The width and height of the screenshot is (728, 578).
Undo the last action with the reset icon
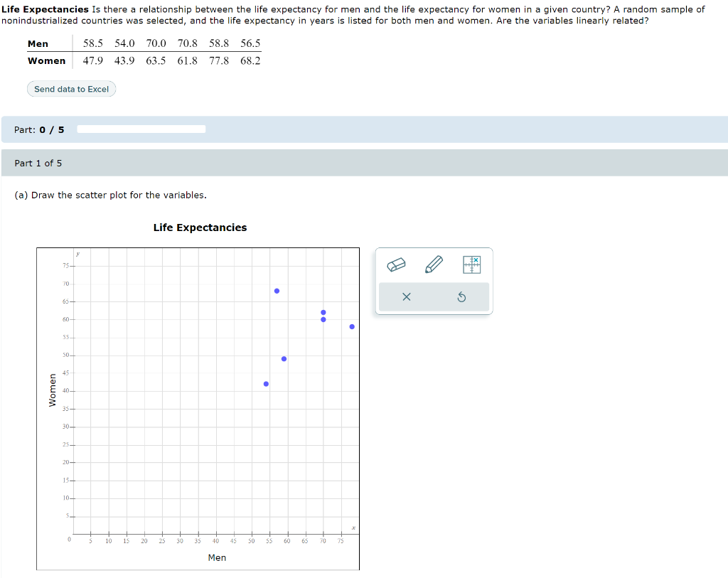[461, 296]
